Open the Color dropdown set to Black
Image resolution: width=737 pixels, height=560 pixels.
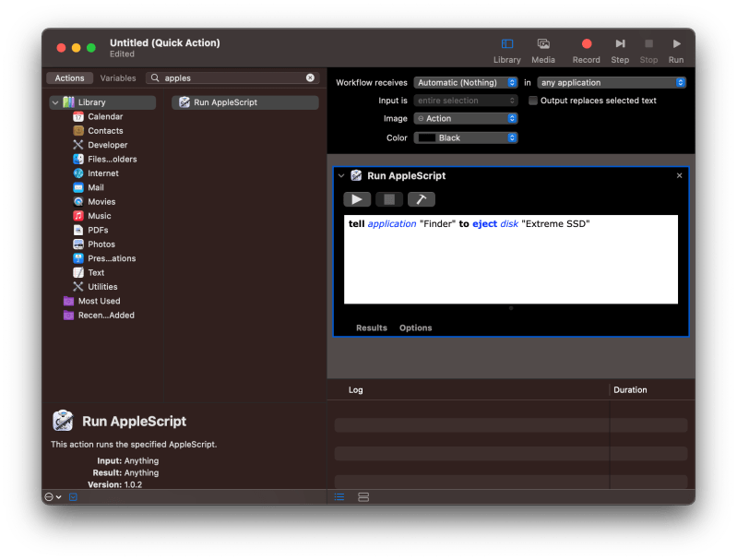click(x=465, y=137)
